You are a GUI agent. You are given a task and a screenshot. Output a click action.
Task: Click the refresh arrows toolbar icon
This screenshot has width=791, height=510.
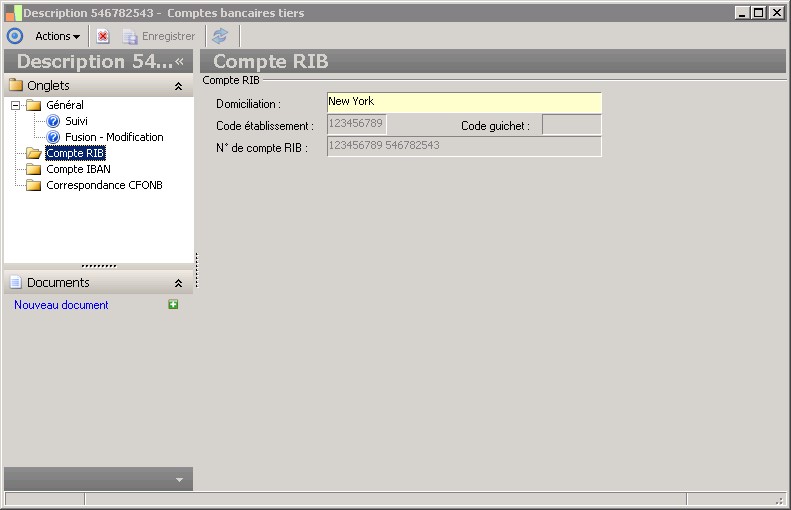(x=220, y=36)
